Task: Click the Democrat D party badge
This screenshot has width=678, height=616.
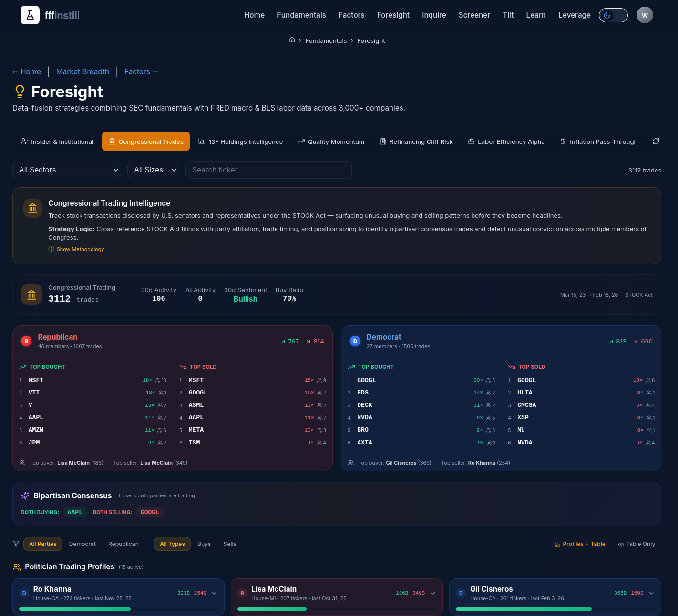Action: coord(355,341)
